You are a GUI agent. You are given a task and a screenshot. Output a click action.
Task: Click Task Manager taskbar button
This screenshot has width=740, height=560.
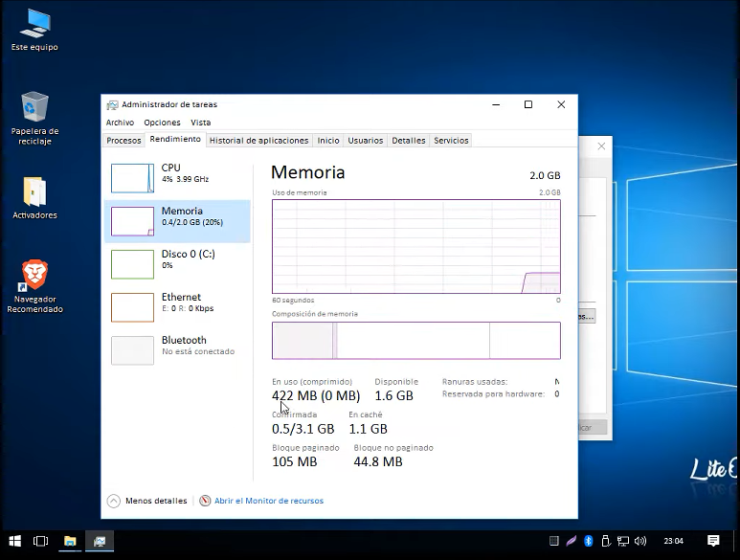pyautogui.click(x=100, y=541)
